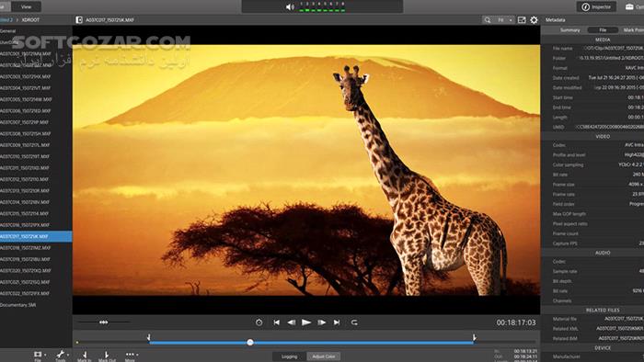Click the Mark Out button
Image resolution: width=644 pixels, height=362 pixels.
pyautogui.click(x=107, y=356)
